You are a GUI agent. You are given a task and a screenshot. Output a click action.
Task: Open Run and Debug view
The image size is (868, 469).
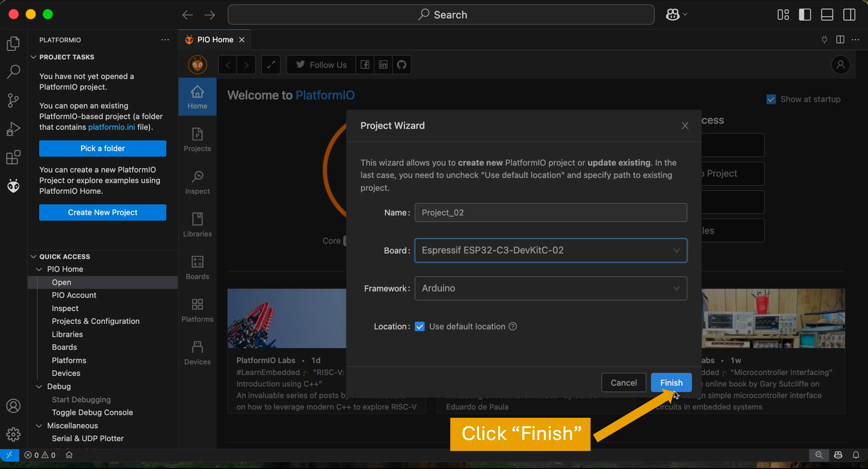click(x=13, y=129)
